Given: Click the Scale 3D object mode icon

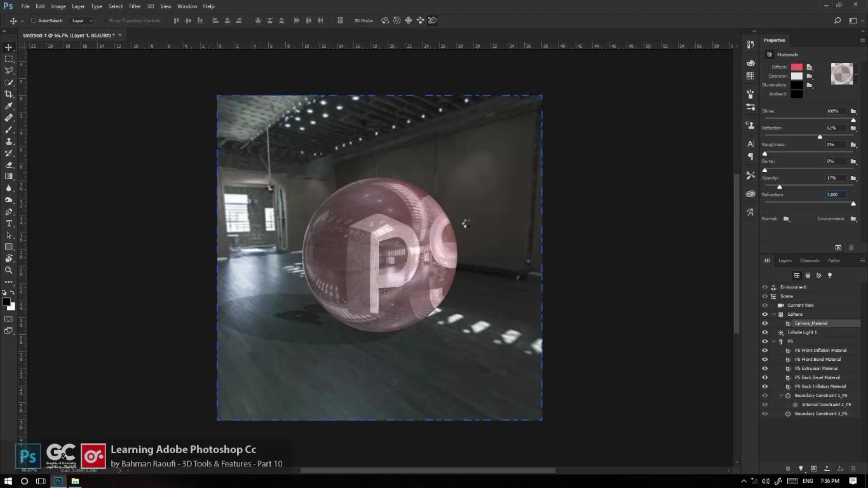Looking at the screenshot, I should [433, 20].
